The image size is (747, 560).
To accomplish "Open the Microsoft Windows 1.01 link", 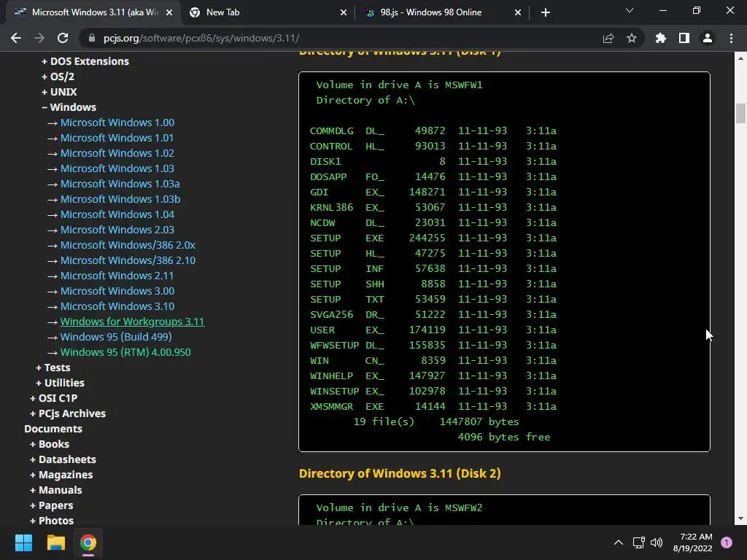I will click(x=117, y=138).
